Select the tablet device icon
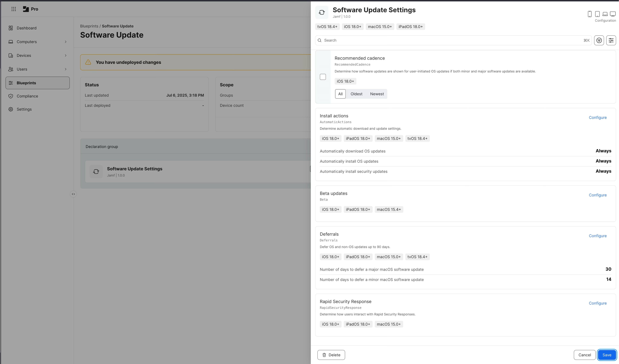The height and width of the screenshot is (364, 619). pyautogui.click(x=597, y=14)
